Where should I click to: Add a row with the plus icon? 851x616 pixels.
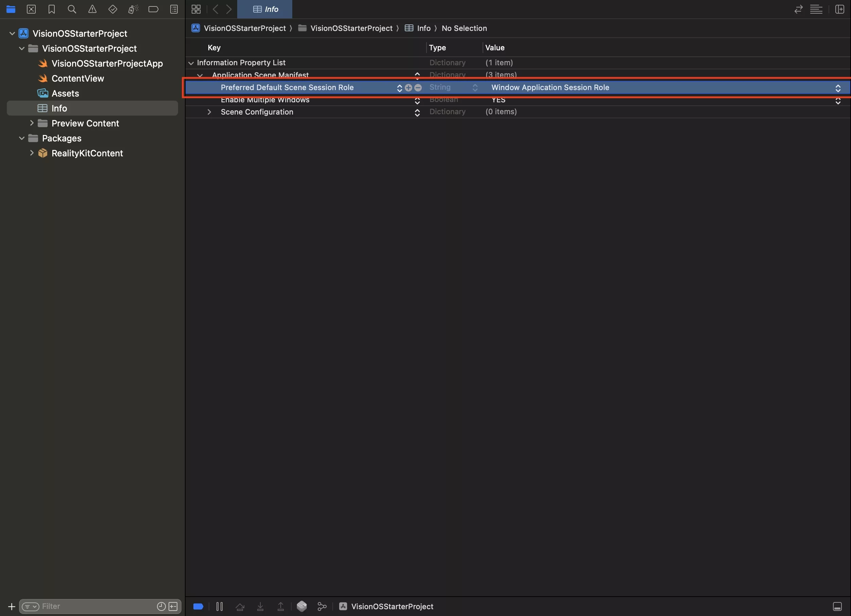[409, 87]
